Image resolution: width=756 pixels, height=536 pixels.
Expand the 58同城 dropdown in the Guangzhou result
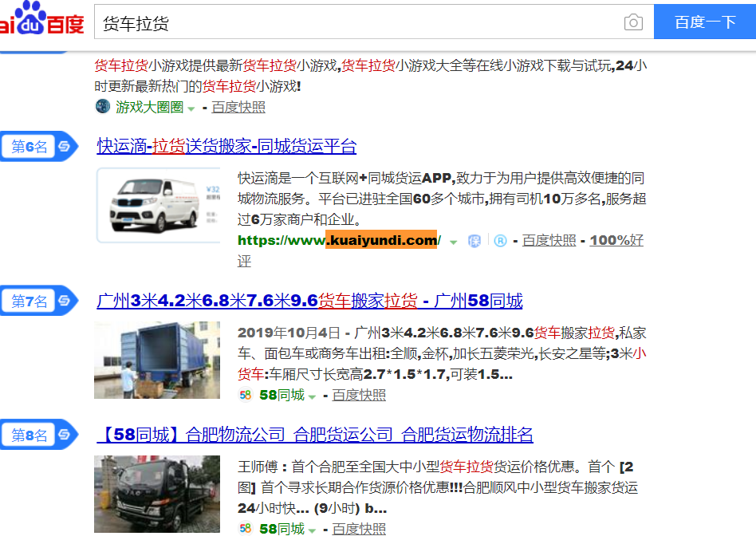click(312, 397)
